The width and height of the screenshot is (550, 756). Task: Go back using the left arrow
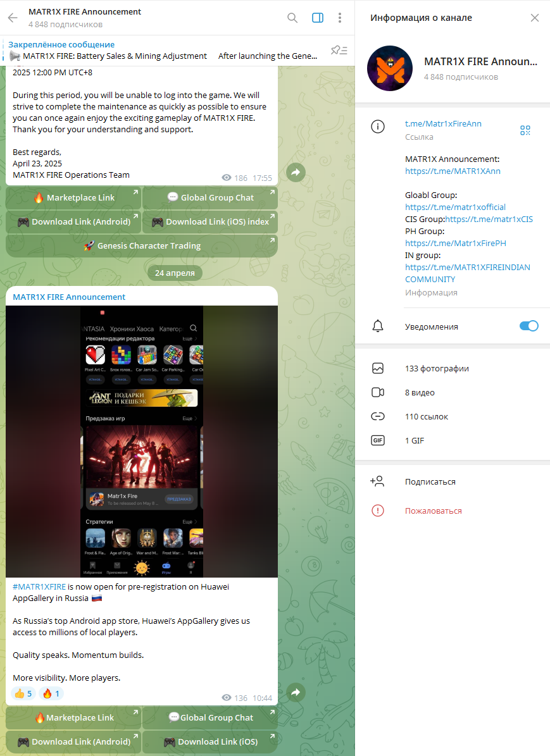[13, 18]
